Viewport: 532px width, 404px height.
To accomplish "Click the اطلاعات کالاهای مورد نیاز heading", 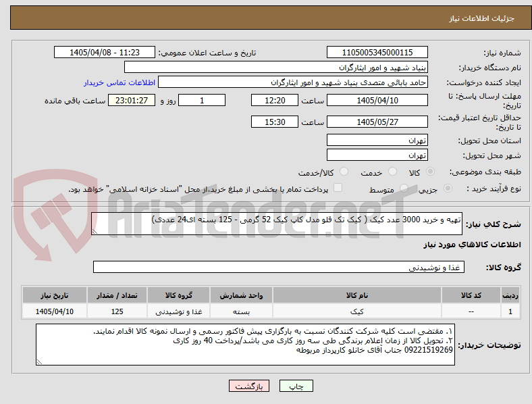I will (x=472, y=245).
